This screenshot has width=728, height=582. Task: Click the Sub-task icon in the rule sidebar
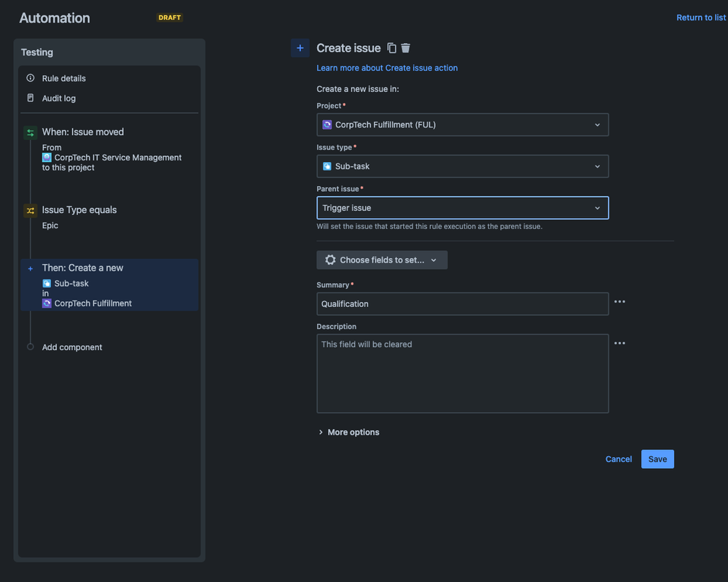47,283
